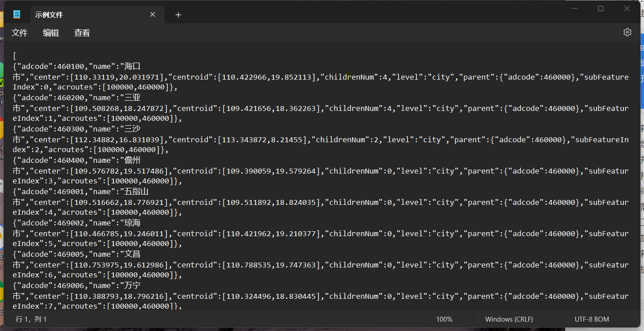Click the Notepad app icon in the title bar
Image resolution: width=644 pixels, height=331 pixels.
pos(17,14)
